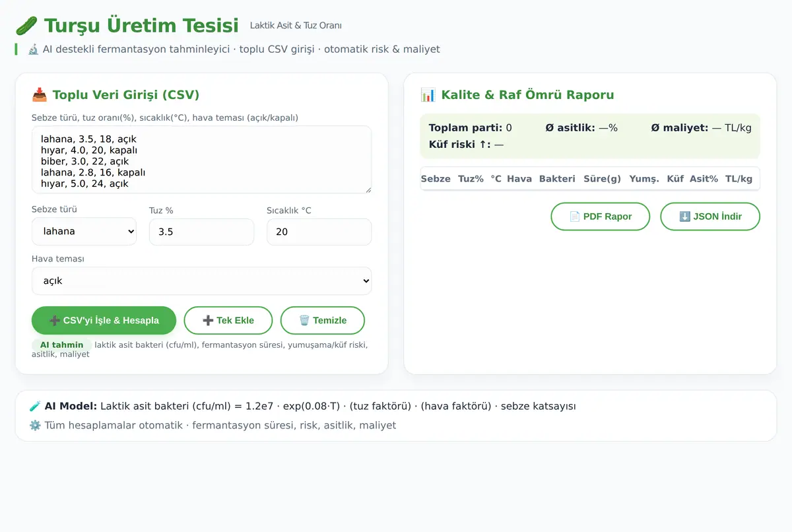Screen dimensions: 792x532
Task: Click the Süre(g) column header
Action: pos(603,179)
